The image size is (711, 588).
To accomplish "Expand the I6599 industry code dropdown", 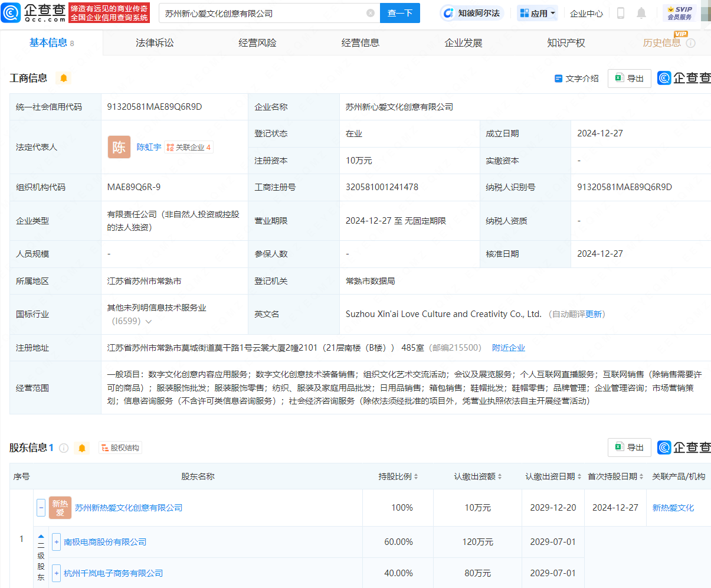I will [149, 322].
